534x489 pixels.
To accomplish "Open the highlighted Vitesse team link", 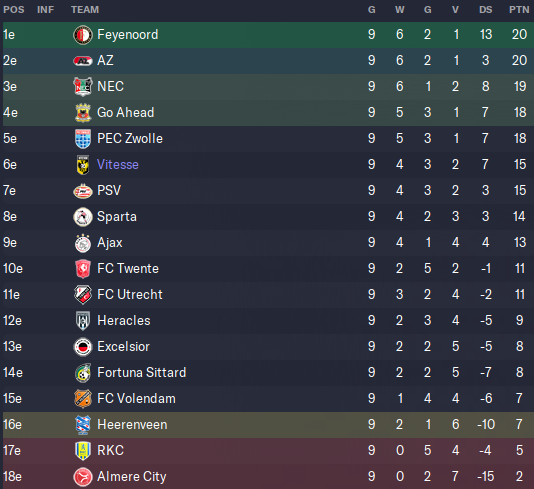I will coord(118,164).
